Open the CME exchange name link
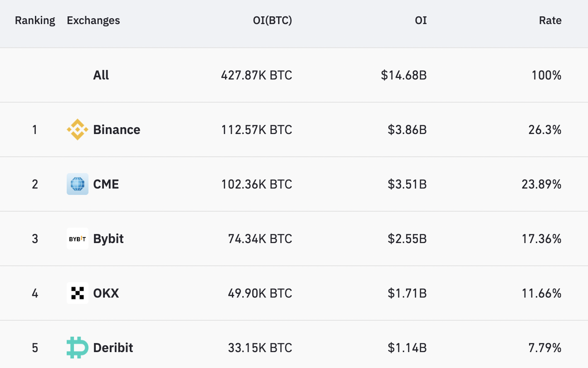The image size is (588, 368). [106, 184]
